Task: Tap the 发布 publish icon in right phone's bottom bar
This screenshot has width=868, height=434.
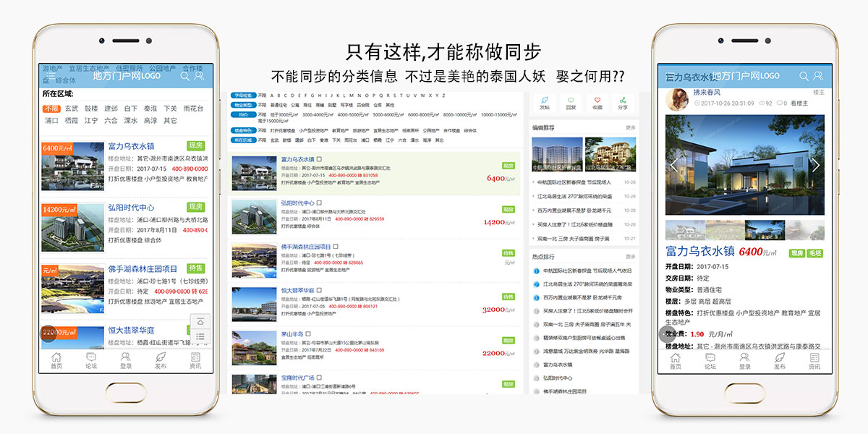Action: tap(780, 360)
